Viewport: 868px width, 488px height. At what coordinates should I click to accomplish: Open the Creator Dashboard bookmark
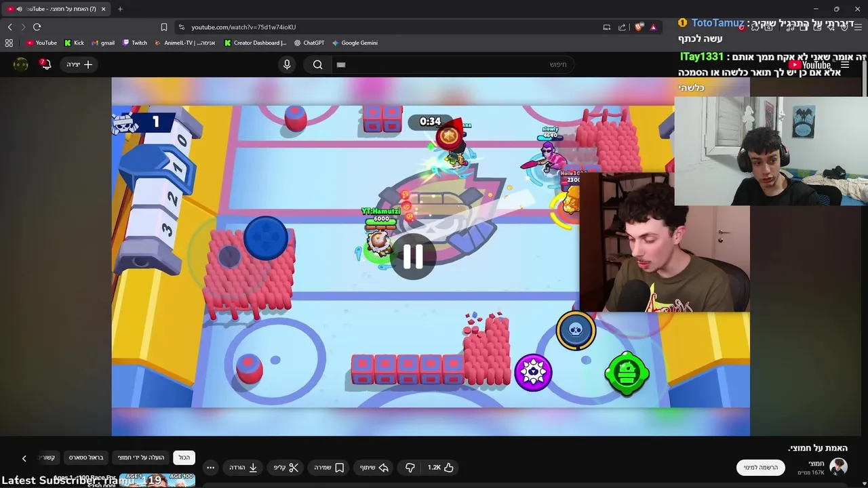(256, 43)
